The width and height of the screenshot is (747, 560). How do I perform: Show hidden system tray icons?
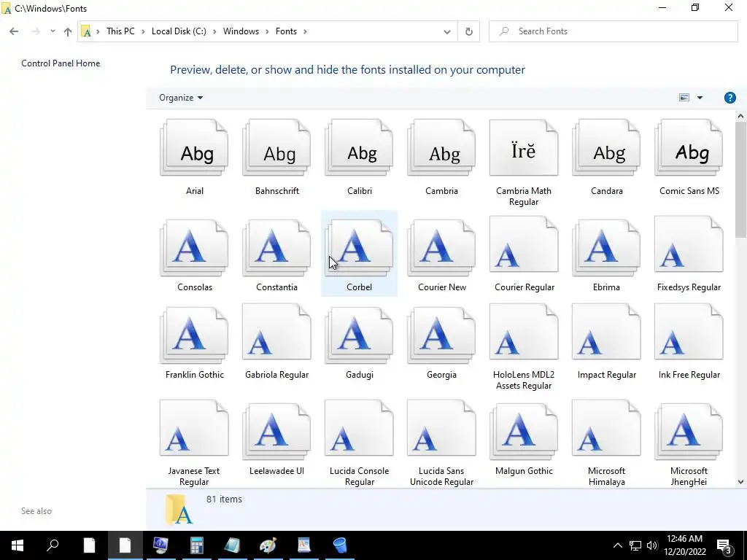617,545
